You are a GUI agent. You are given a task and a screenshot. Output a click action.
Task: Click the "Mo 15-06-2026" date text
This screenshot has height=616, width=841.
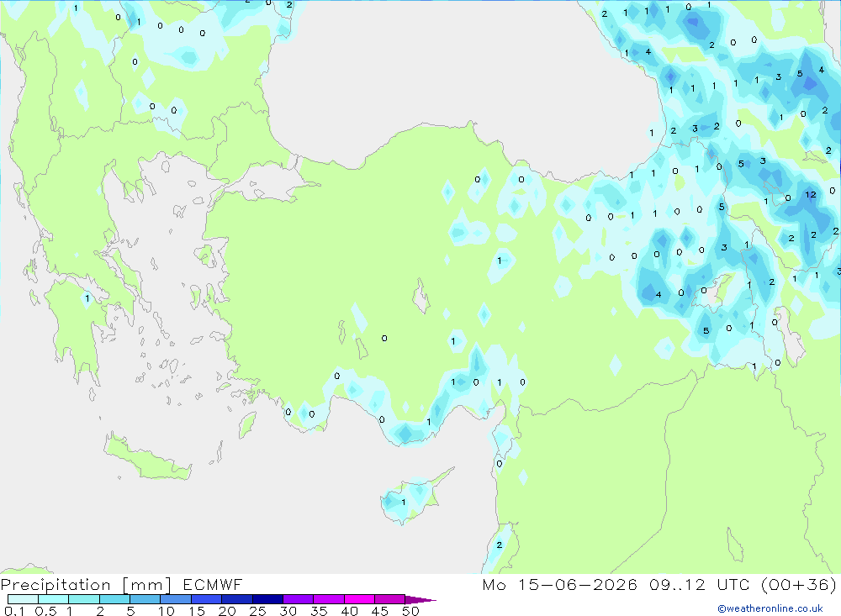pos(559,584)
